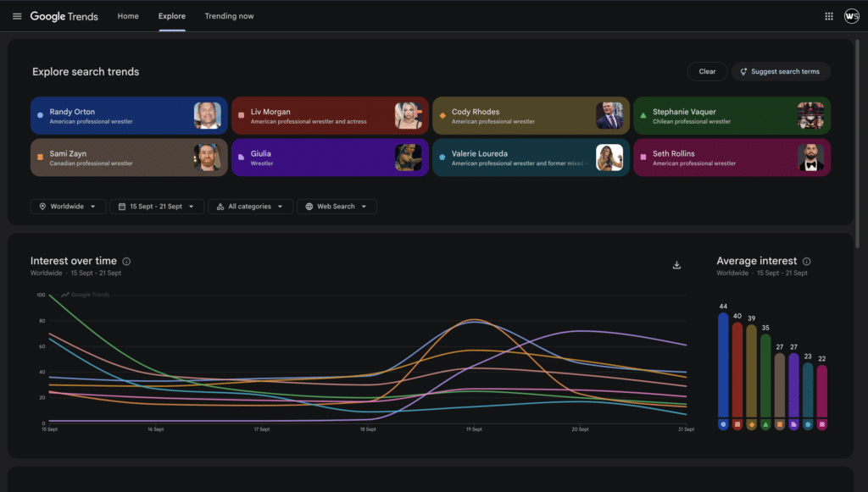
Task: Open the Web Search type dropdown
Action: pyautogui.click(x=337, y=206)
